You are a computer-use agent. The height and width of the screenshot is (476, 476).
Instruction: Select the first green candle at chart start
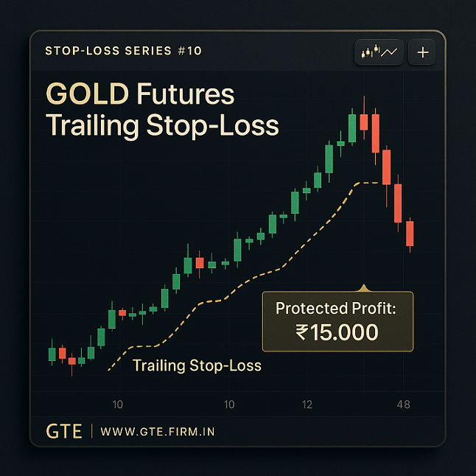(x=52, y=354)
